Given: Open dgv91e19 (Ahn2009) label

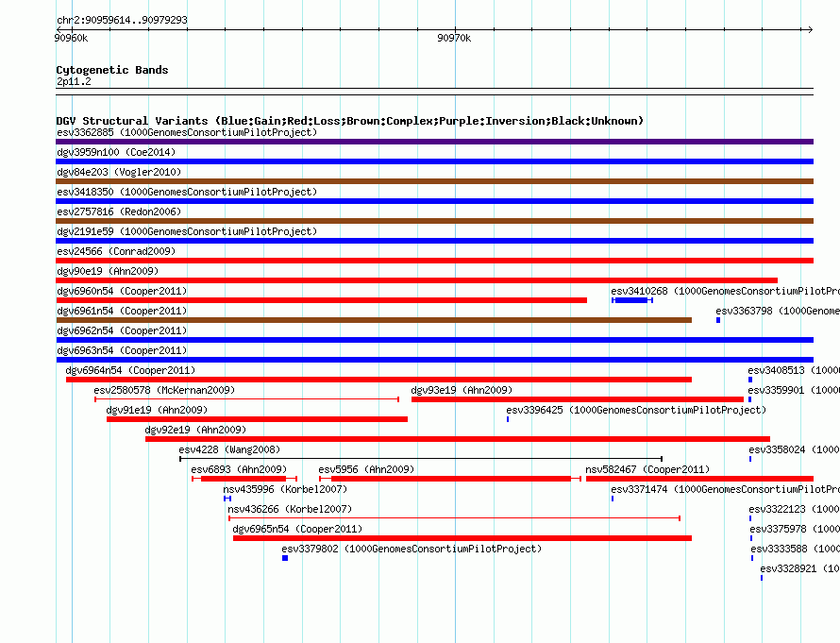Looking at the screenshot, I should coord(157,410).
